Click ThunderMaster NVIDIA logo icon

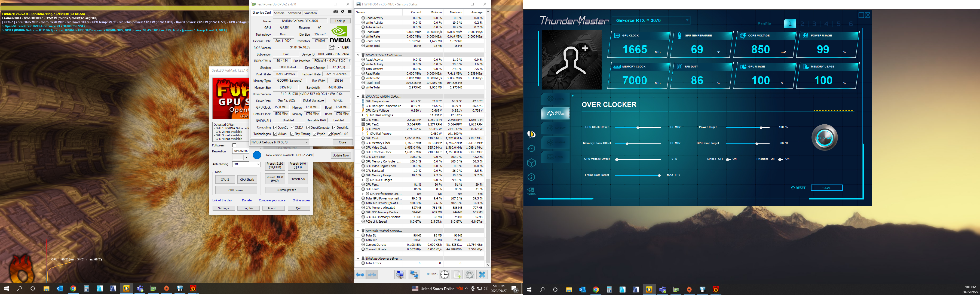tap(531, 191)
